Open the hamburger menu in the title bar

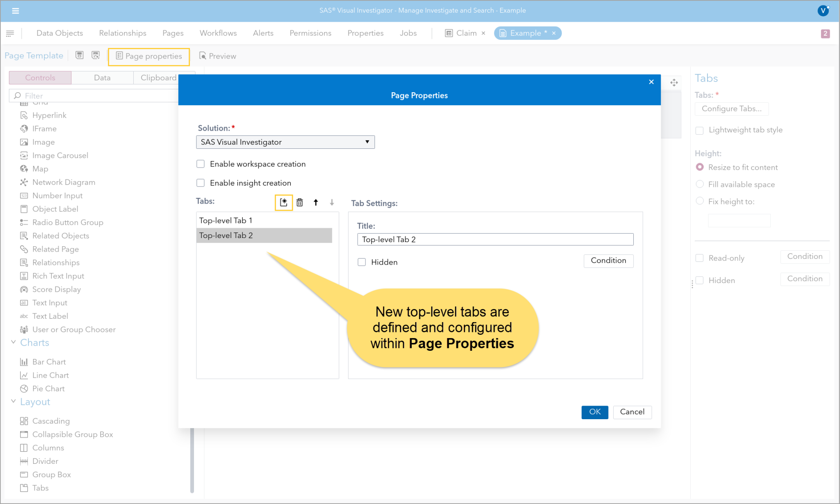16,11
